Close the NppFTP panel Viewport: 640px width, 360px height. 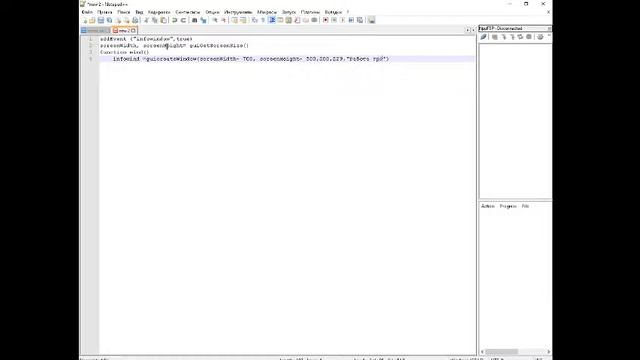tap(549, 29)
